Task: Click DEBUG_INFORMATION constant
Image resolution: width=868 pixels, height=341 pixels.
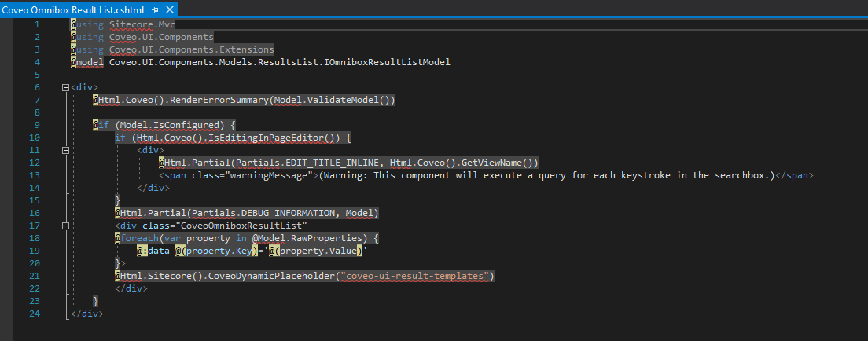Action: 288,213
